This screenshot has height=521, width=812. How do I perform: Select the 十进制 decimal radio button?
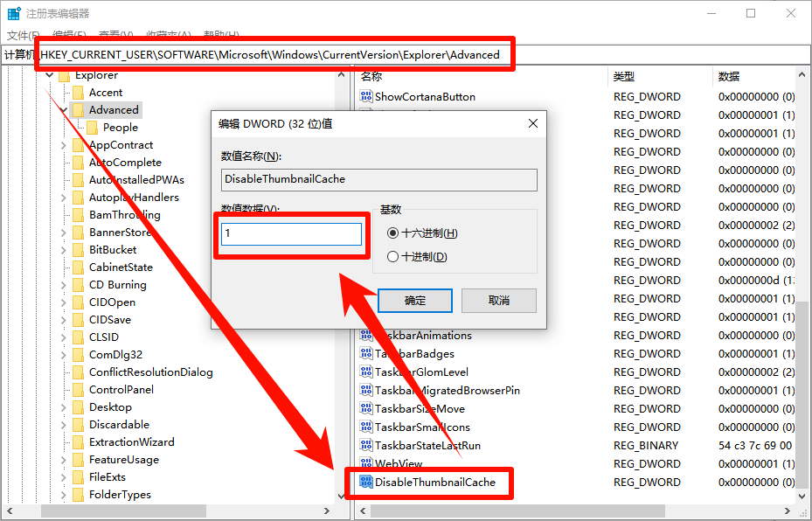tap(393, 257)
